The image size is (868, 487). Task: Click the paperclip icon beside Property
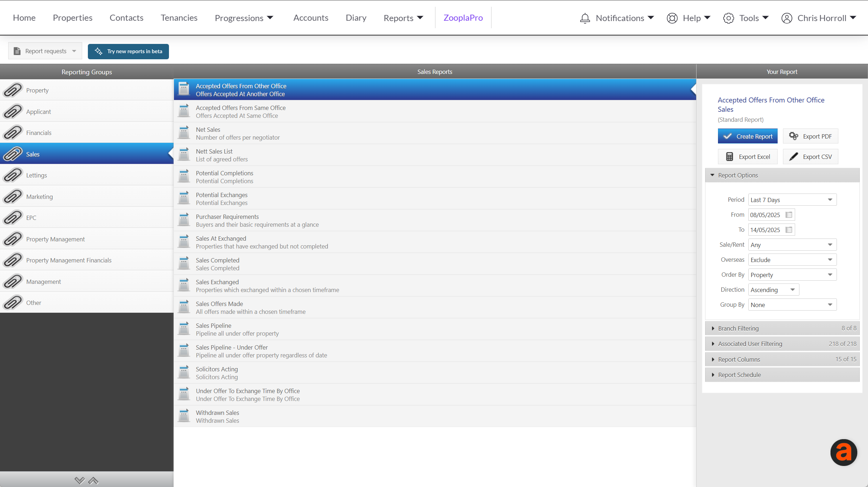click(13, 90)
